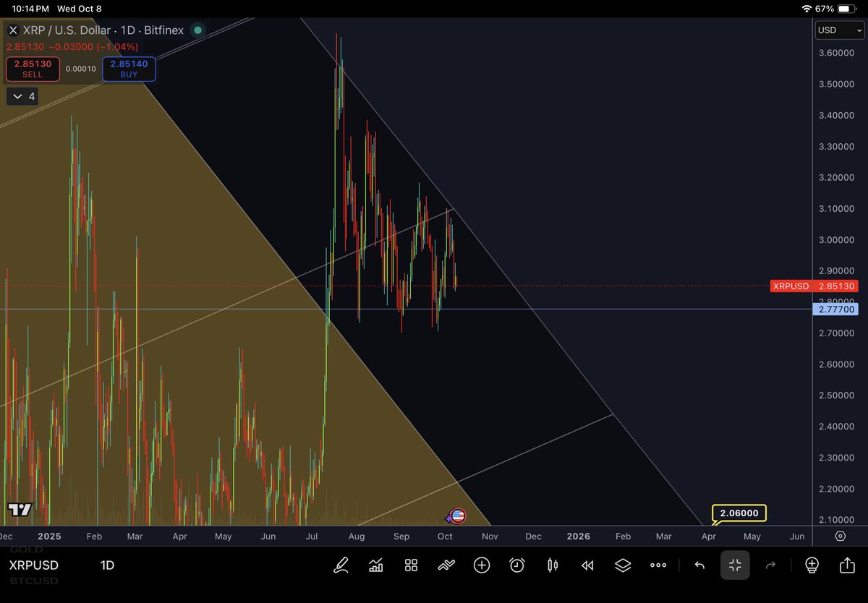The image size is (868, 603).
Task: Click the yellow 2.06000 price callout
Action: click(x=739, y=513)
